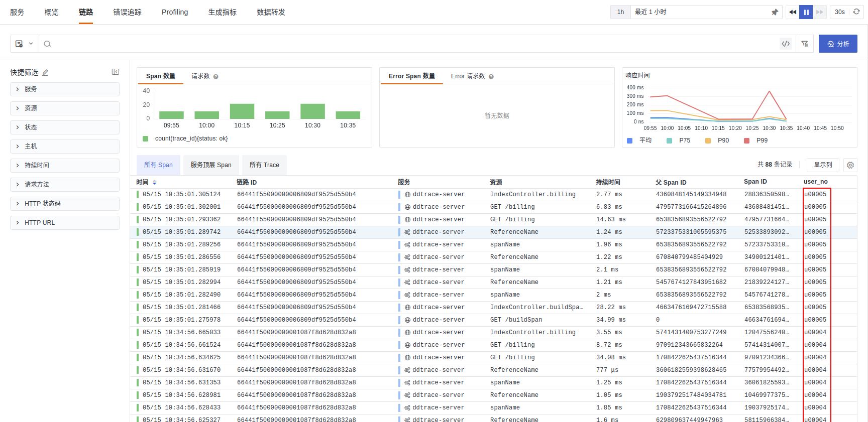Switch search to code query mode
This screenshot has height=422, width=868.
pos(786,44)
